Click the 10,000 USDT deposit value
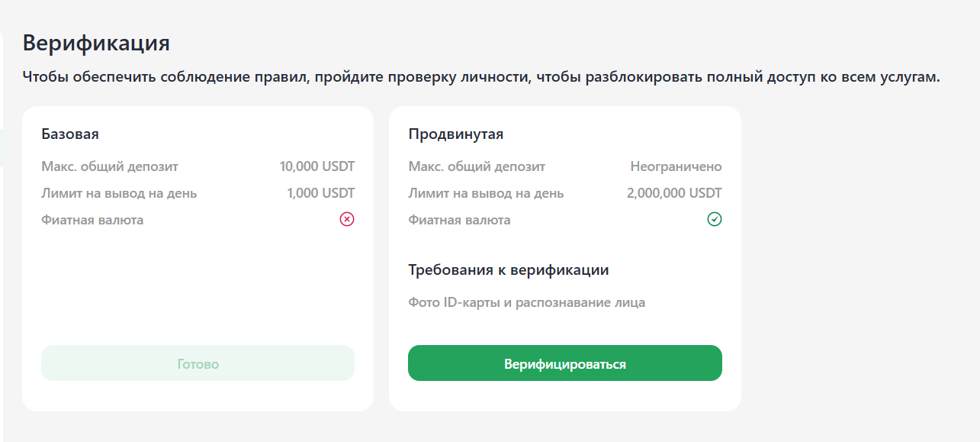 tap(317, 166)
